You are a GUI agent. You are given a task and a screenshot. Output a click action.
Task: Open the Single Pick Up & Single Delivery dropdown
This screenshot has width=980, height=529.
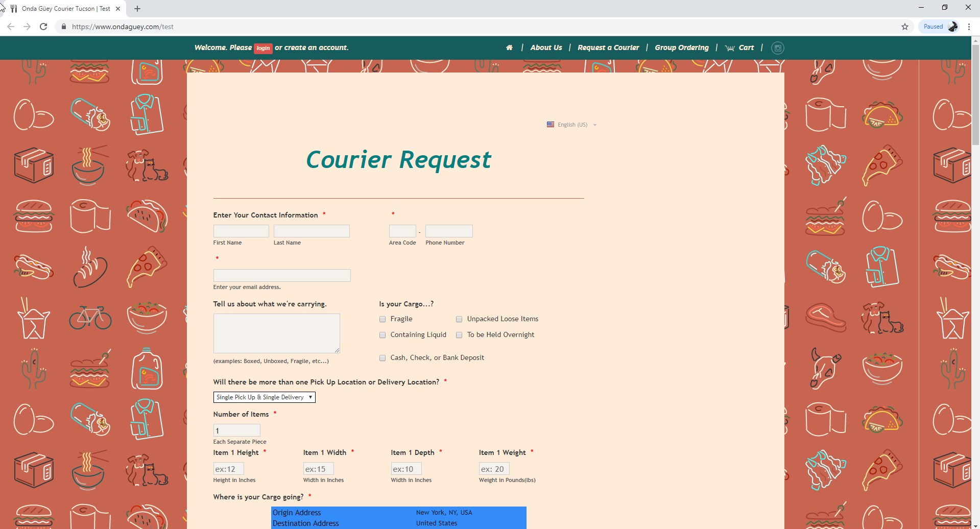264,397
